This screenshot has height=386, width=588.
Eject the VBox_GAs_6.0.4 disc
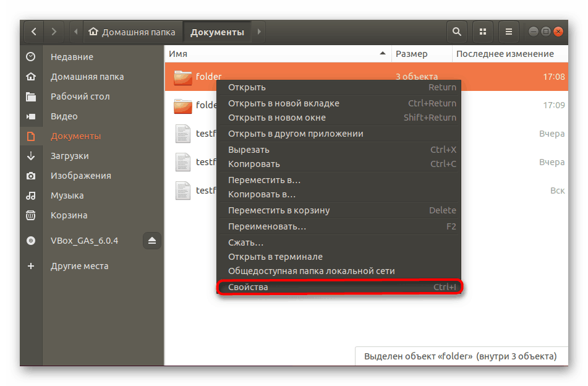152,241
